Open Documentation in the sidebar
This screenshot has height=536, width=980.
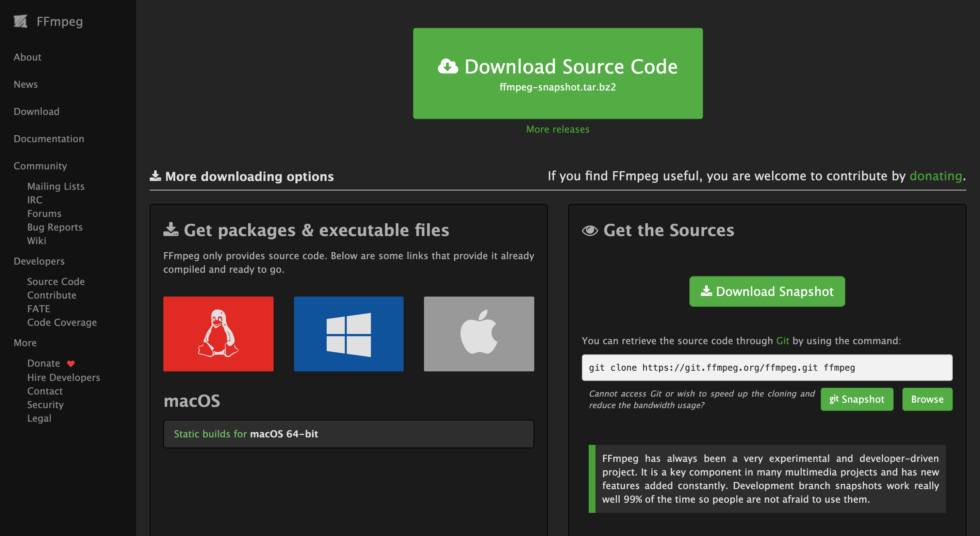49,139
